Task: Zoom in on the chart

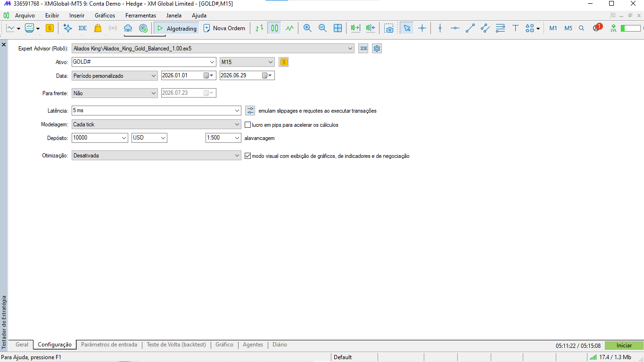Action: click(x=307, y=28)
